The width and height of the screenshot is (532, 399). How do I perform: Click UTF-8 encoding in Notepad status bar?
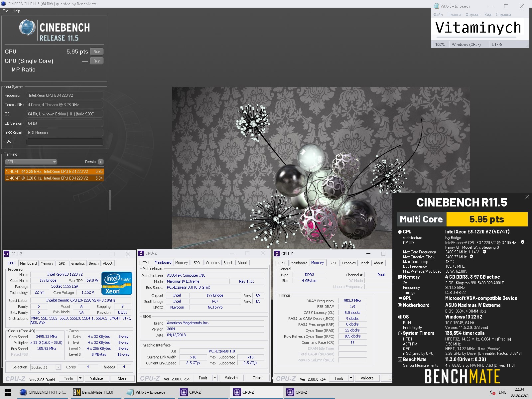click(x=497, y=45)
